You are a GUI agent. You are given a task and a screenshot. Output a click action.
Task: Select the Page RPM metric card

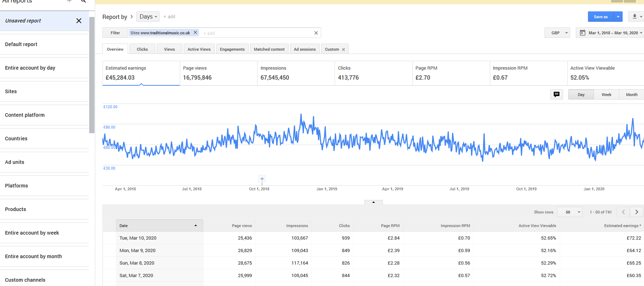pyautogui.click(x=451, y=73)
